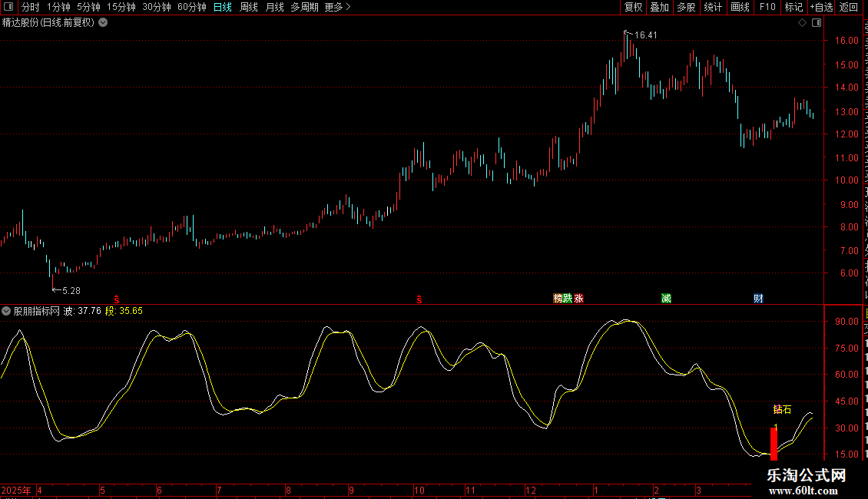The height and width of the screenshot is (499, 868).
Task: Open the 多股 multi-stock view
Action: 686,7
